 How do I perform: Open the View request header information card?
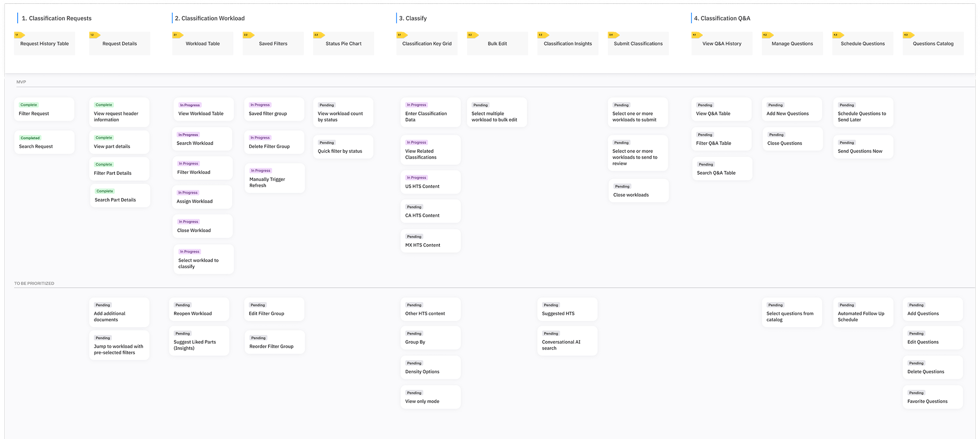coord(120,113)
